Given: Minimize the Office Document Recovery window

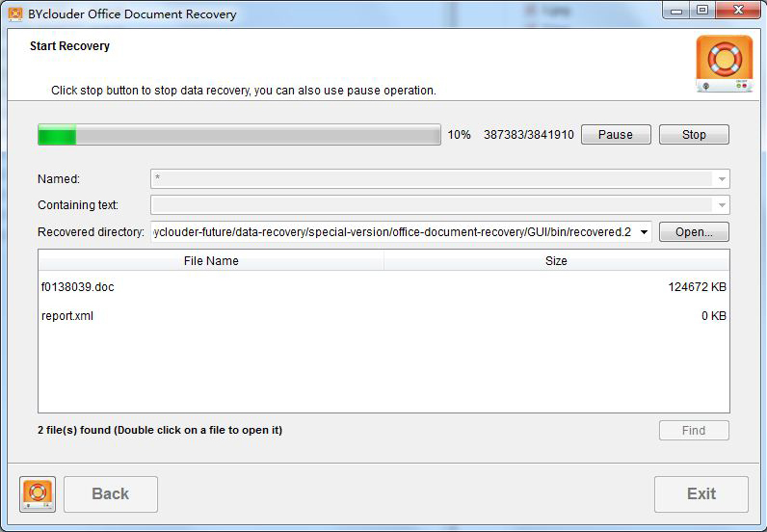Looking at the screenshot, I should coord(676,11).
